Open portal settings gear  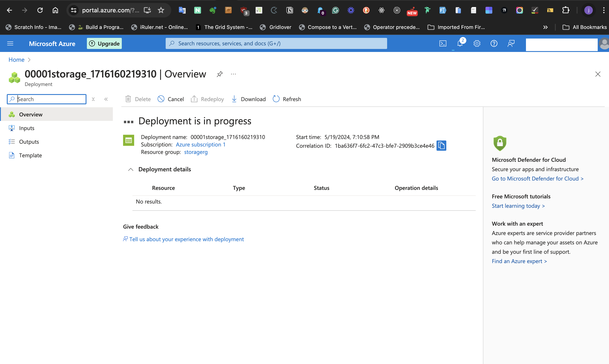(477, 43)
